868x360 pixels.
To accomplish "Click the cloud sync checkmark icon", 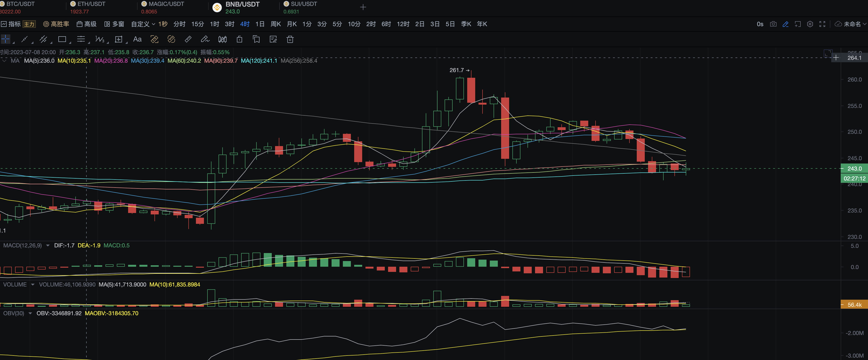I will click(x=838, y=24).
